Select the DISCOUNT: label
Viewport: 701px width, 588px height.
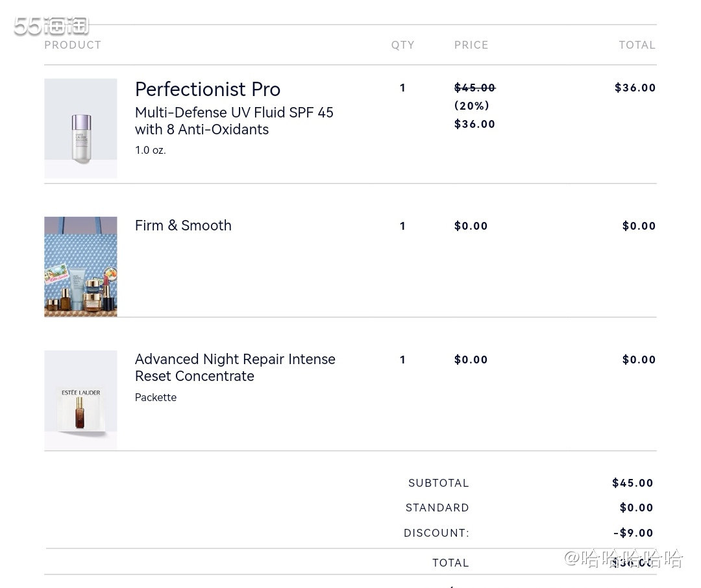tap(437, 533)
